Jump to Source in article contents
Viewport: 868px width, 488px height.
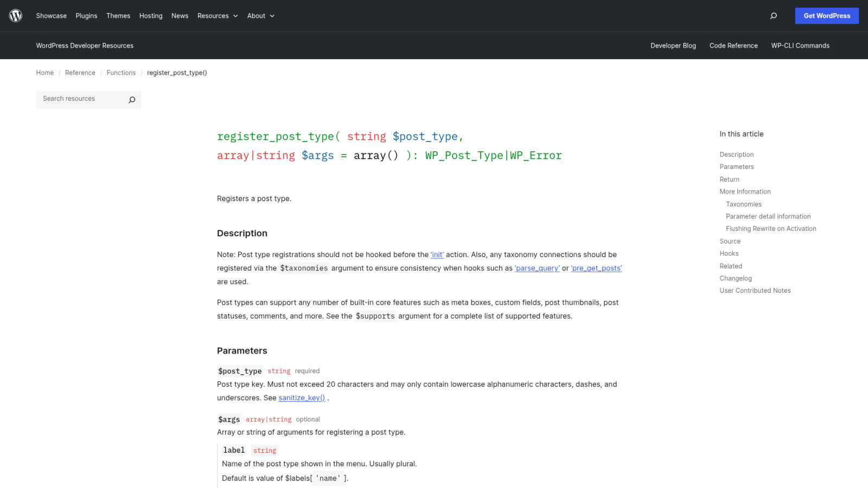pos(730,241)
